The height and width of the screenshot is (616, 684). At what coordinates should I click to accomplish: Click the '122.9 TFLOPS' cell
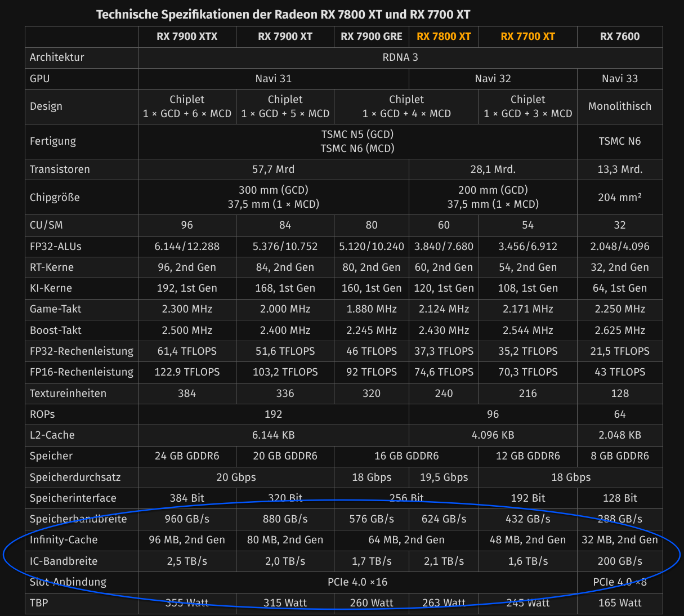click(187, 372)
